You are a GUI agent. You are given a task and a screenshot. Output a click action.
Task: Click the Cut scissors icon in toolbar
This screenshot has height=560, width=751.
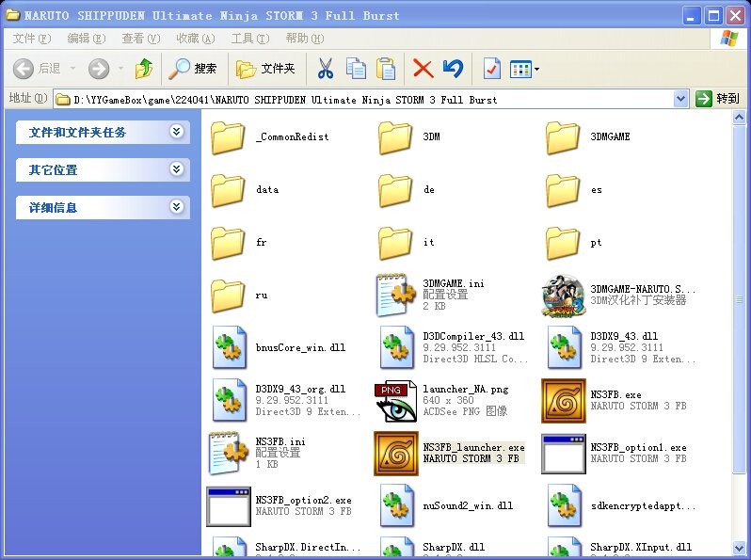(325, 69)
